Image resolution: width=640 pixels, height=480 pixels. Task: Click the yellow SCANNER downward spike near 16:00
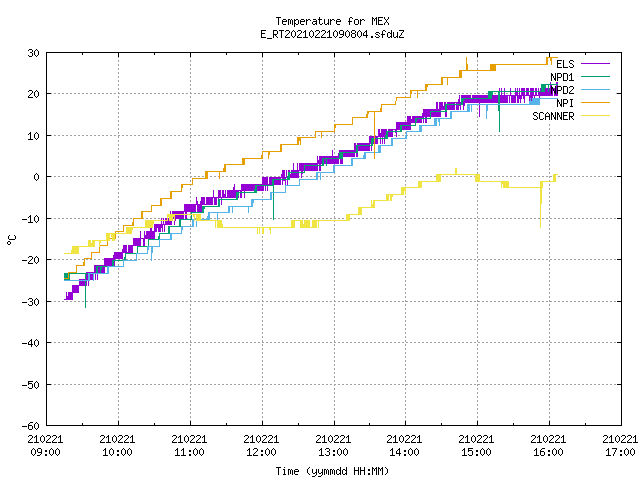pyautogui.click(x=541, y=206)
